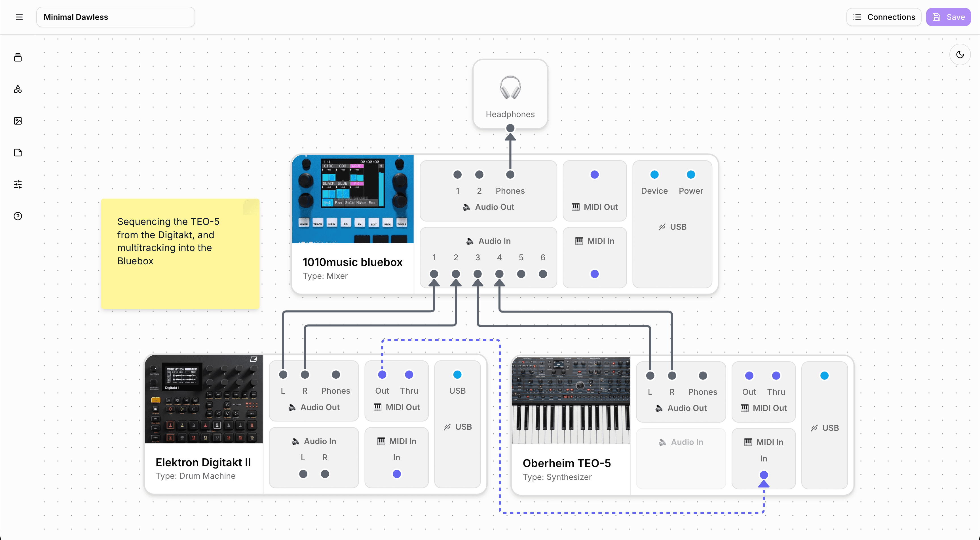Click the Save button
This screenshot has height=540, width=980.
(x=948, y=17)
